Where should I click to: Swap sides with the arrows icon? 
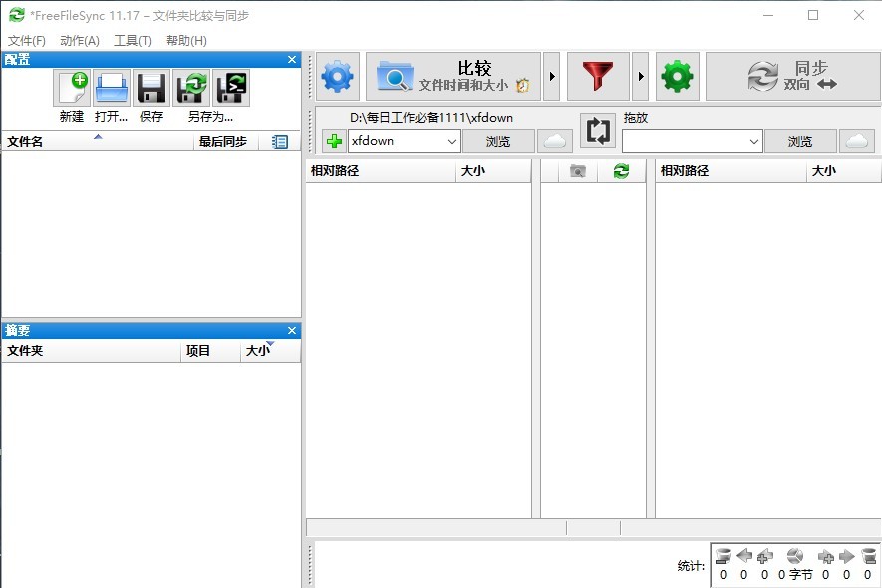597,130
